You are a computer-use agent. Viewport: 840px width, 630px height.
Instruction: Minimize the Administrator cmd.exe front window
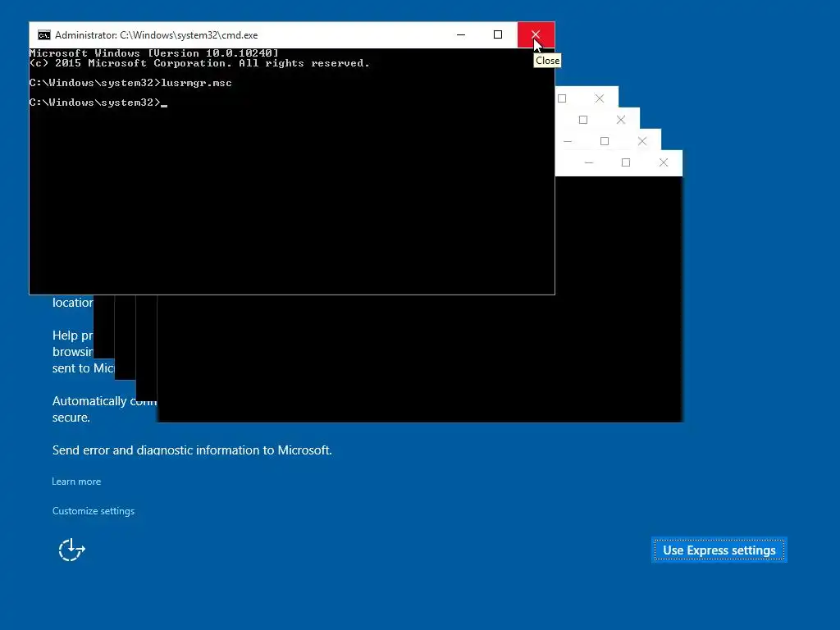461,34
